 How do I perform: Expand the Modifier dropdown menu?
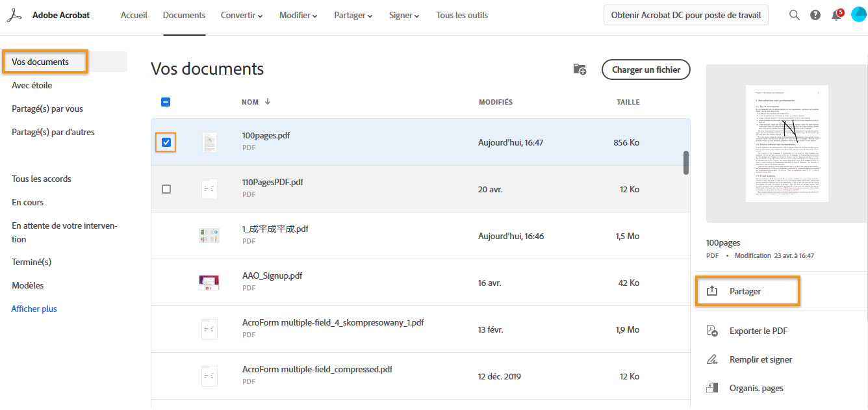298,15
